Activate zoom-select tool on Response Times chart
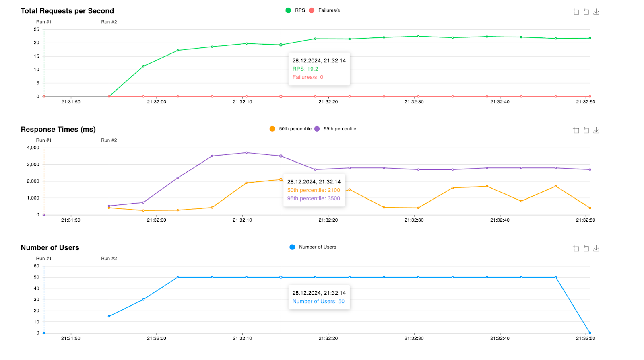Viewport: 644px width, 360px height. (576, 130)
